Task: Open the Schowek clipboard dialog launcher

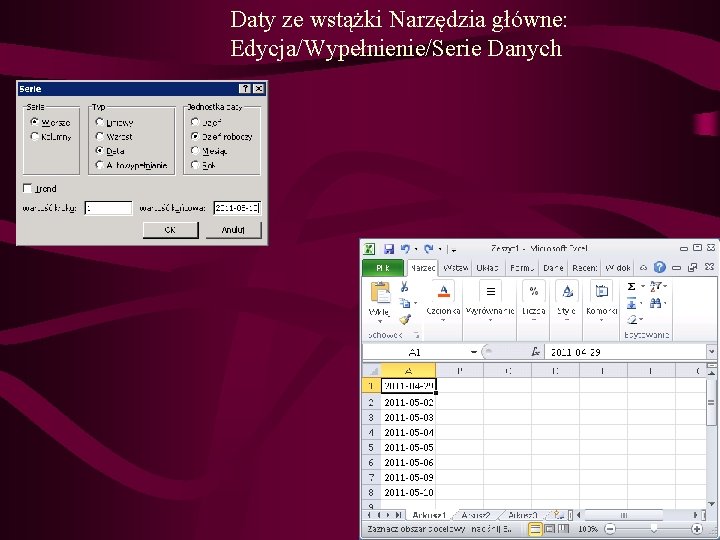Action: pyautogui.click(x=416, y=335)
